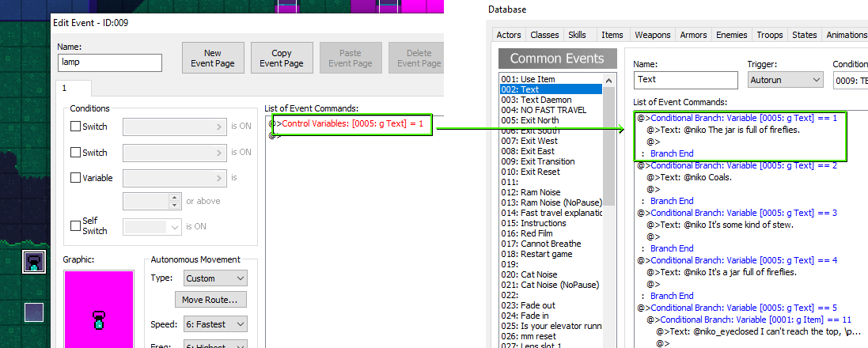
Task: Click the blue square tile on map
Action: (33, 312)
